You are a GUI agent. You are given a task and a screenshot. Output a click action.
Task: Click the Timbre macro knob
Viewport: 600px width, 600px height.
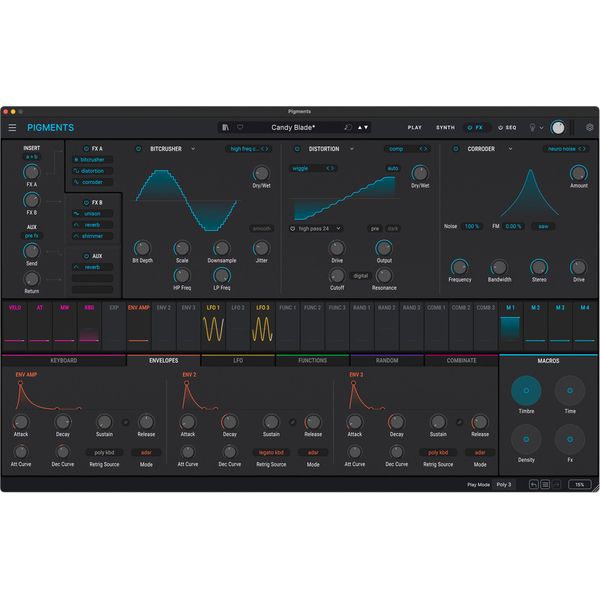(x=525, y=391)
